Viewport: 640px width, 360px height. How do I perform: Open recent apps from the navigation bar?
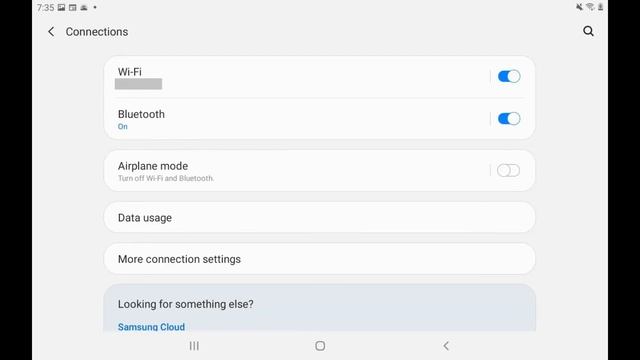[x=194, y=346]
